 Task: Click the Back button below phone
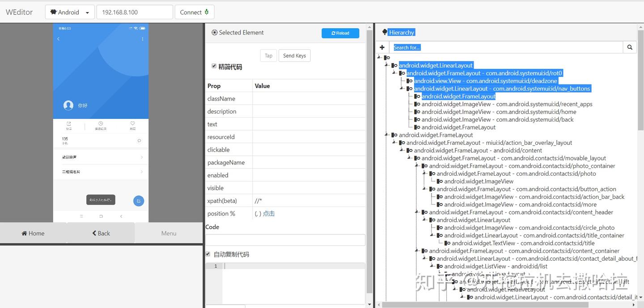click(101, 233)
